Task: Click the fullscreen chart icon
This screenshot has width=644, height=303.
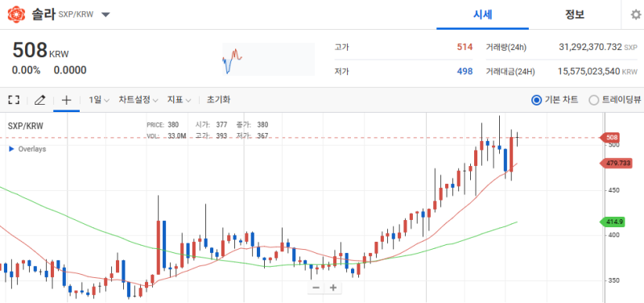Action: (x=14, y=100)
